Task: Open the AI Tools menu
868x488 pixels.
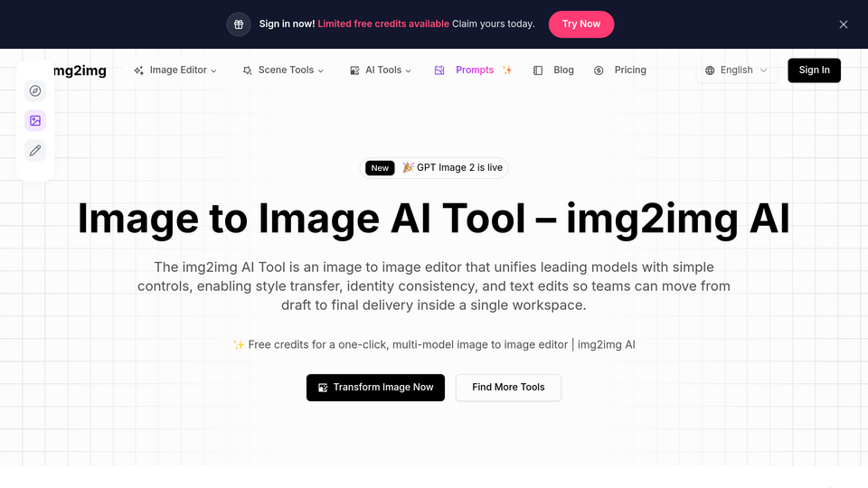Action: 383,70
